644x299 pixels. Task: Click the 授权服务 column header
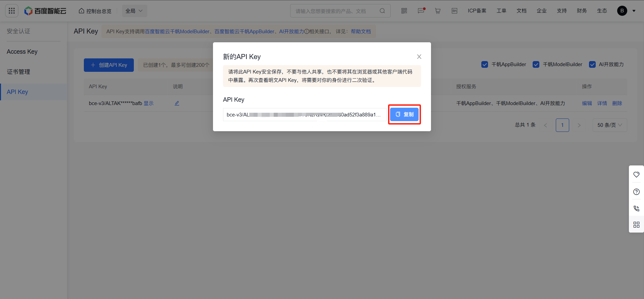(x=466, y=87)
